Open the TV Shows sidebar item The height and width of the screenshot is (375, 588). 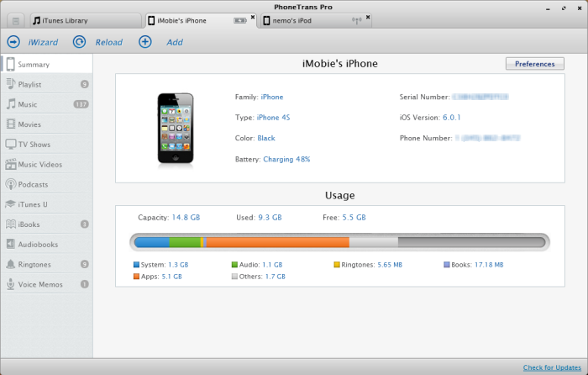tap(47, 144)
